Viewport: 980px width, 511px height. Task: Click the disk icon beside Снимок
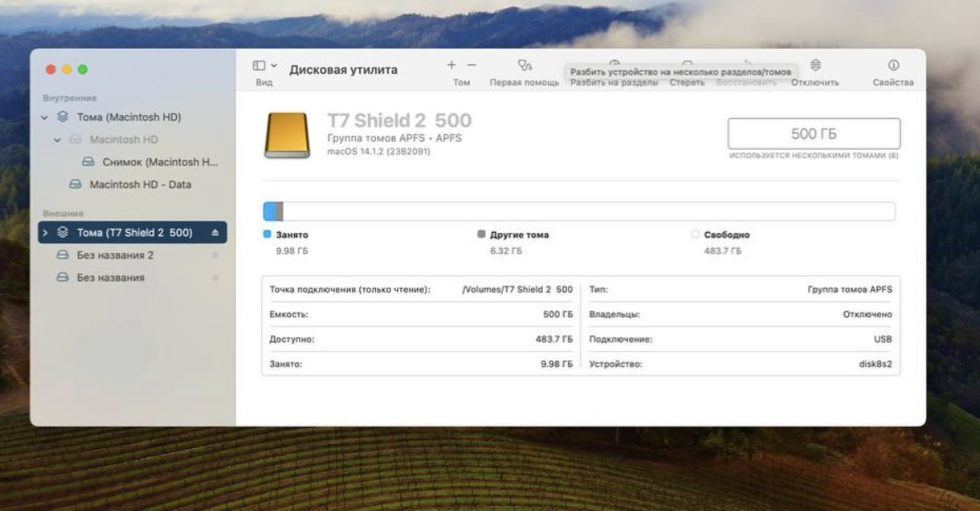pos(88,162)
